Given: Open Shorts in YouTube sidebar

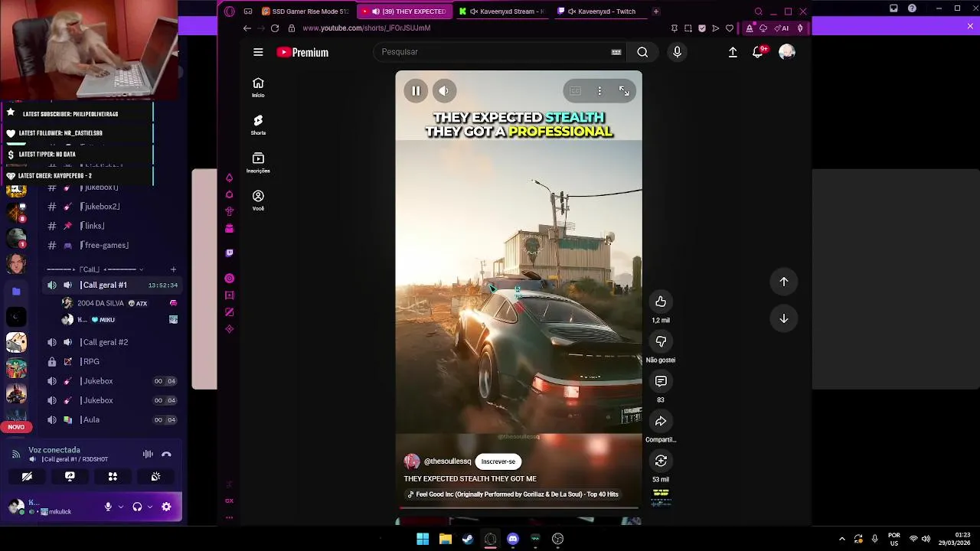Looking at the screenshot, I should click(x=258, y=125).
